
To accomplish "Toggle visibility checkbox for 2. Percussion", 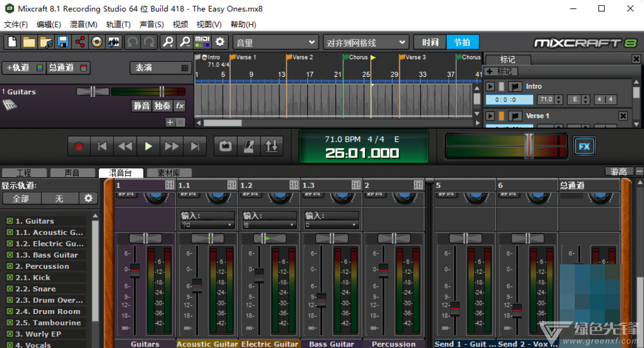I will coord(10,266).
